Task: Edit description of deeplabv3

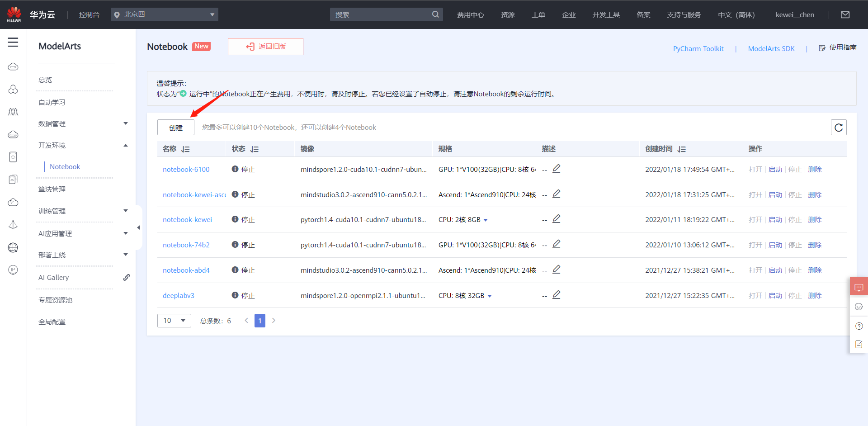Action: pos(557,295)
